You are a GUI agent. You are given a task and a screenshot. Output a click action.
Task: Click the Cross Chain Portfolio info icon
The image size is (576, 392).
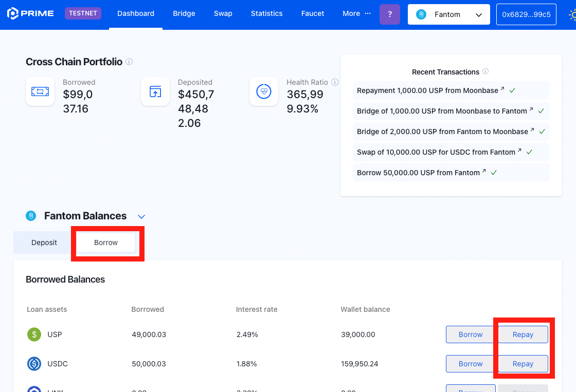(x=129, y=61)
